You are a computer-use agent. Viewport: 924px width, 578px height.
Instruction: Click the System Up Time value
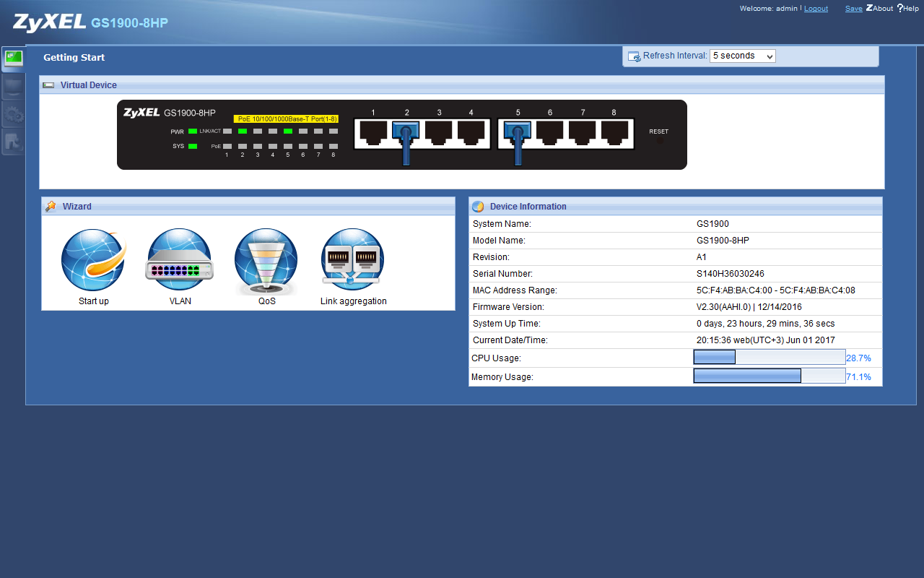[x=766, y=324]
